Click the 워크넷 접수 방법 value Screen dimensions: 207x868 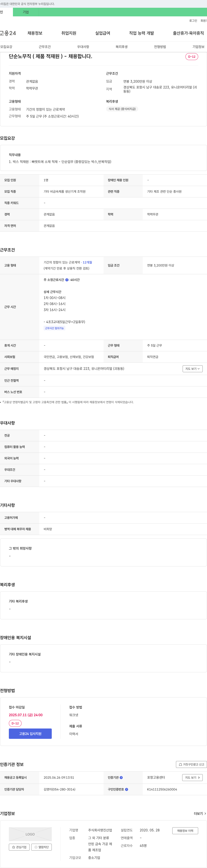pyautogui.click(x=74, y=715)
